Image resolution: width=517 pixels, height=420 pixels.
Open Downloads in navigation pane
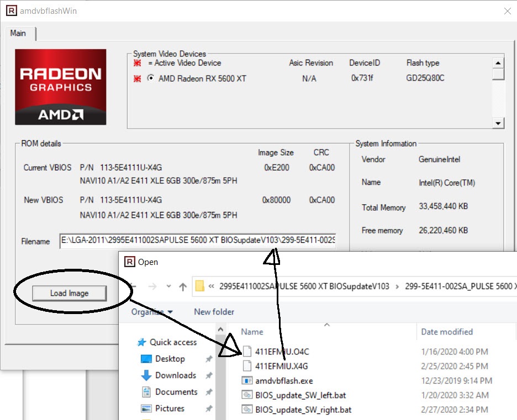pyautogui.click(x=176, y=375)
